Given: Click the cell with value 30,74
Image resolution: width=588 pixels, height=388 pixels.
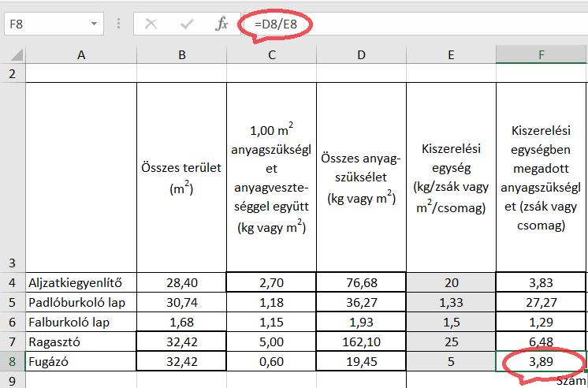Looking at the screenshot, I should (x=182, y=302).
